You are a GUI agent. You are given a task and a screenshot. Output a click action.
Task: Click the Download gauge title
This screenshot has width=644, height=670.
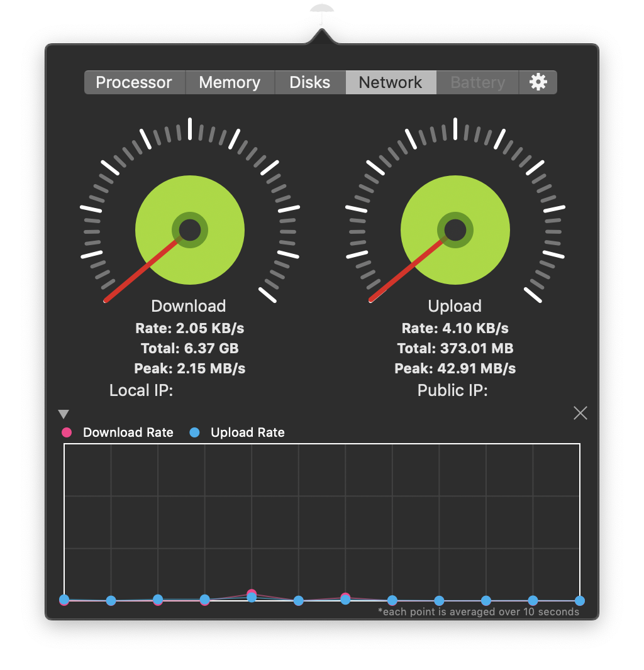[x=189, y=306]
